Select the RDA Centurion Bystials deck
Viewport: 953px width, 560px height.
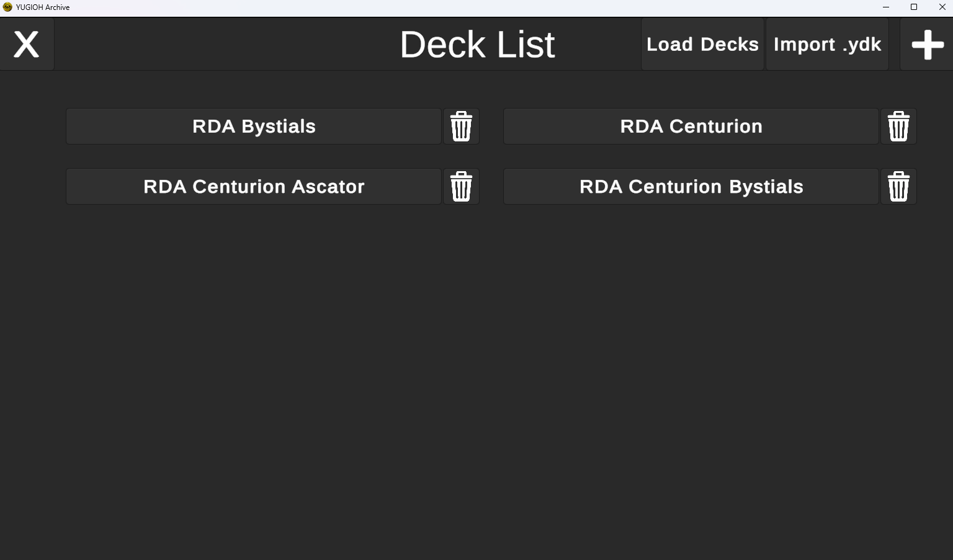(x=691, y=187)
